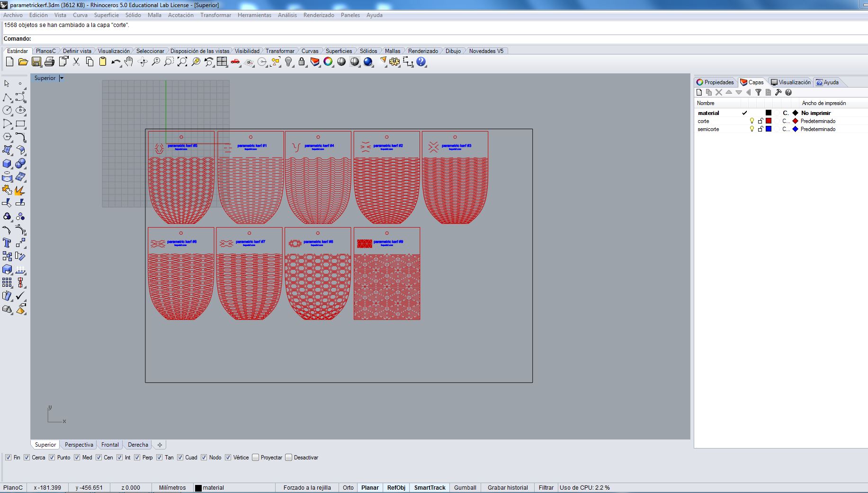Open the Visualización panel tab

tap(791, 82)
